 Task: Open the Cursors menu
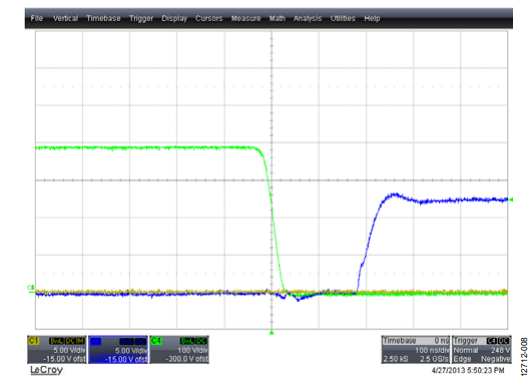[x=209, y=18]
